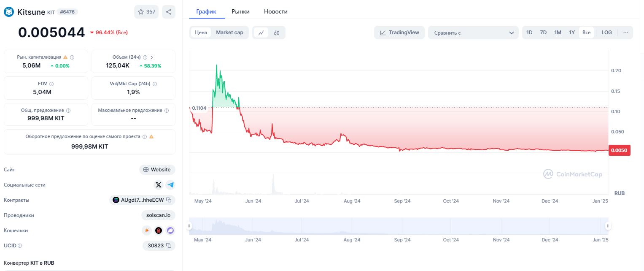Open the X (Twitter) social icon
The width and height of the screenshot is (644, 271).
[x=159, y=185]
